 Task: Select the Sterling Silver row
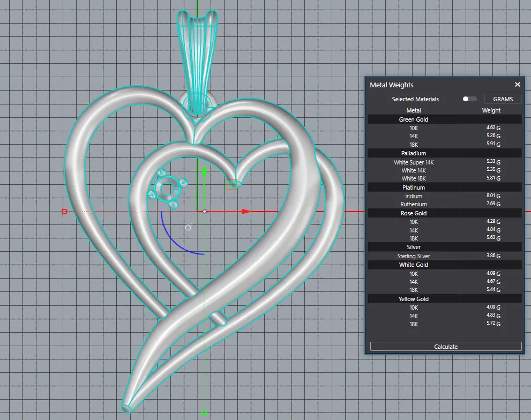click(414, 256)
